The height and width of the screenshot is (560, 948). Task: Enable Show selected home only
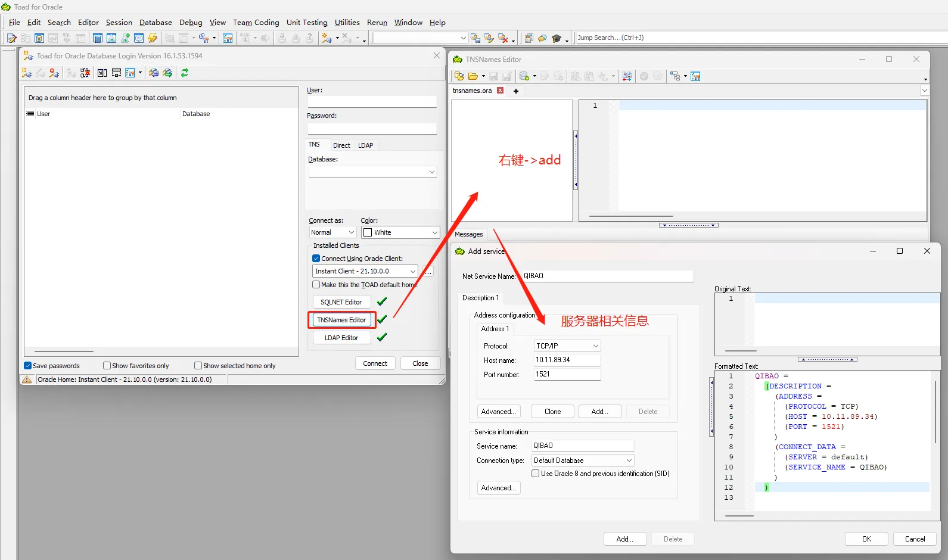pos(198,366)
